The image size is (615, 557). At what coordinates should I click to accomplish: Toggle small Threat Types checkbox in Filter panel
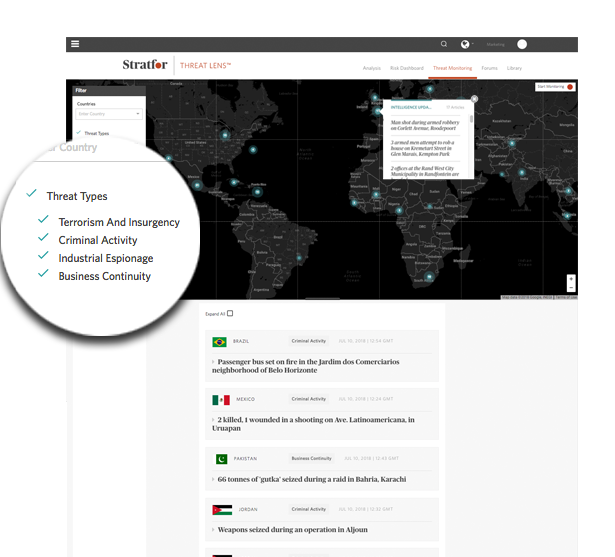click(x=79, y=133)
